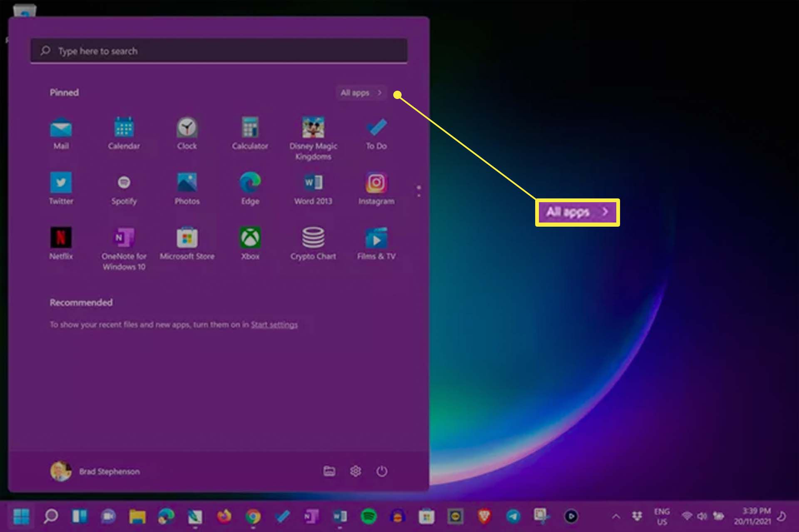
Task: Open the Photos app
Action: coord(187,189)
